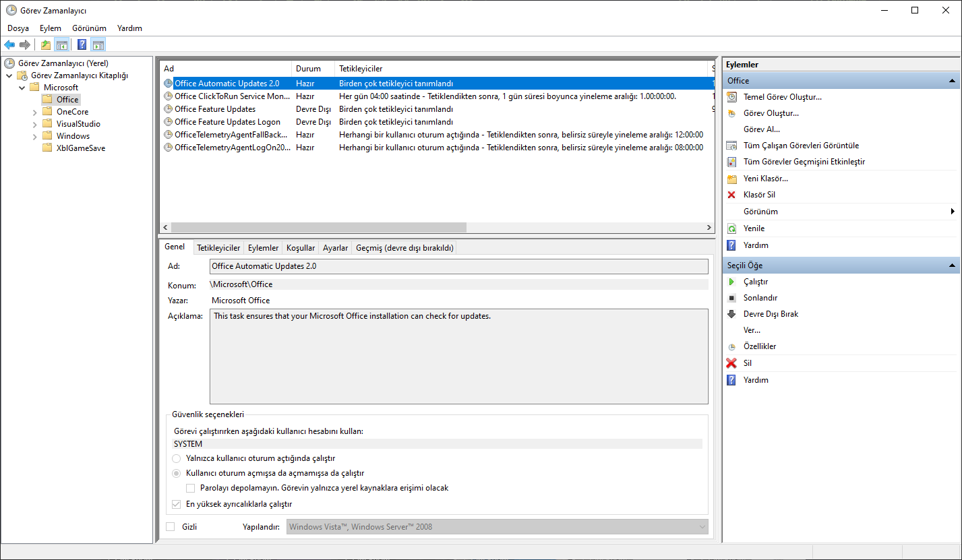Sort tasks by the Durum column header
The width and height of the screenshot is (962, 560).
coord(313,69)
